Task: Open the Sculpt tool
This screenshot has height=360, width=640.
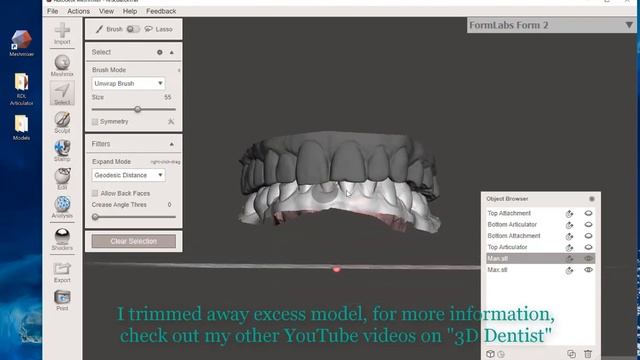Action: pos(62,122)
